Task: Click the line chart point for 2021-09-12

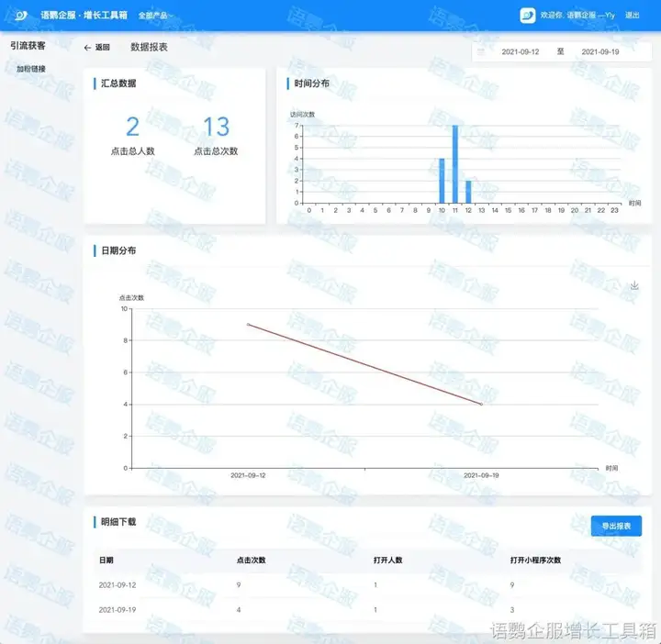Action: tap(248, 324)
